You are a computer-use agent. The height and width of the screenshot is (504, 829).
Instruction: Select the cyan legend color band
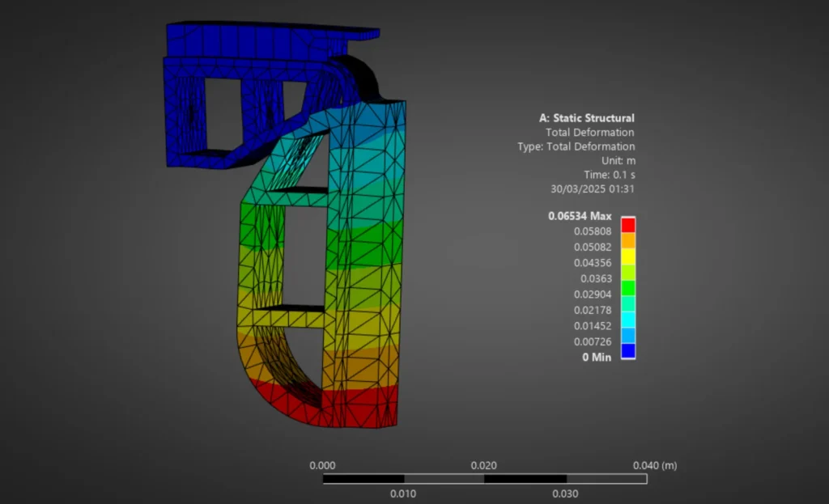[627, 320]
